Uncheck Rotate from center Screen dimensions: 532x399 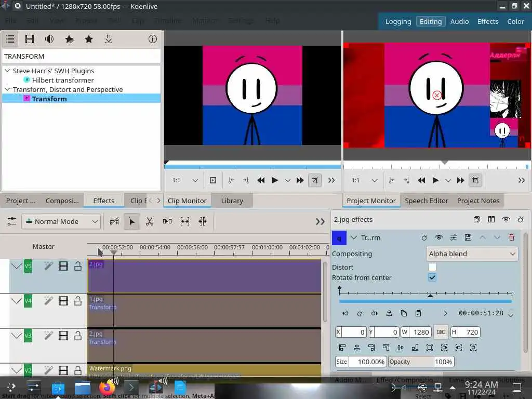[x=432, y=277]
